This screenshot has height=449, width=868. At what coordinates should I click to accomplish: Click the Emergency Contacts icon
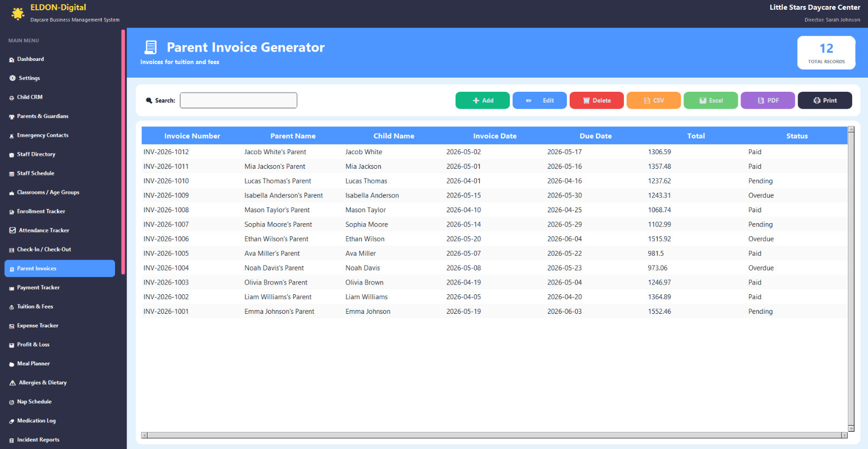[11, 136]
